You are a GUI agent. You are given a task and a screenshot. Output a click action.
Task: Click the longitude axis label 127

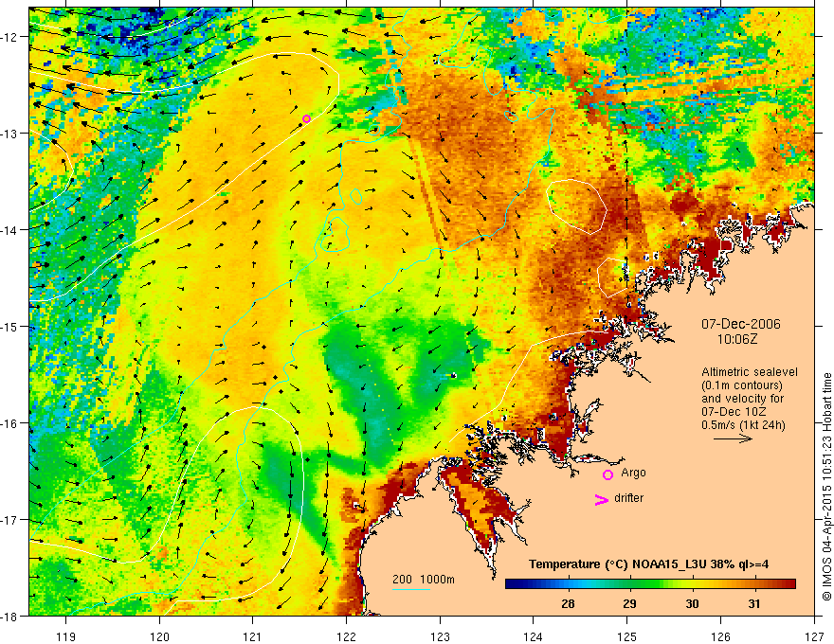tap(814, 636)
